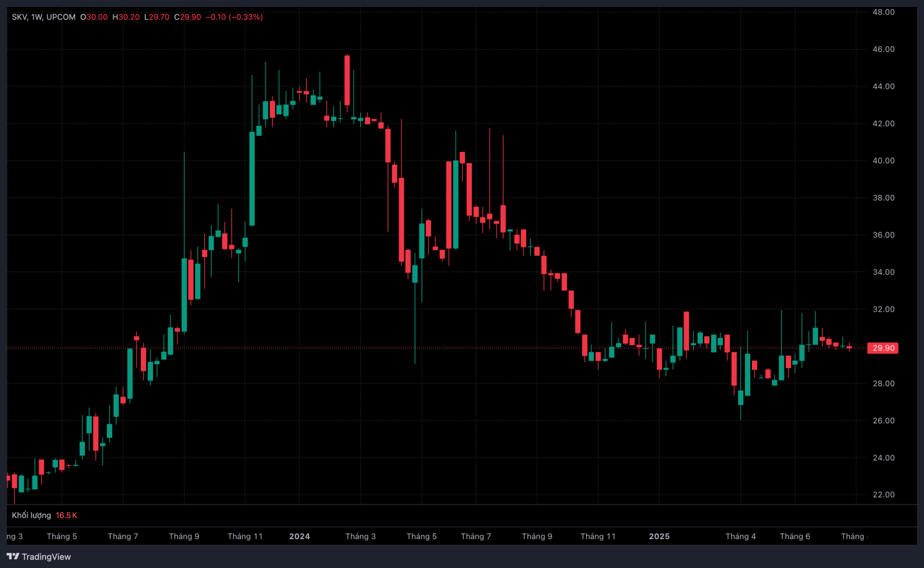924x568 pixels.
Task: Click the Tháng 4 label on the time axis
Action: point(740,536)
